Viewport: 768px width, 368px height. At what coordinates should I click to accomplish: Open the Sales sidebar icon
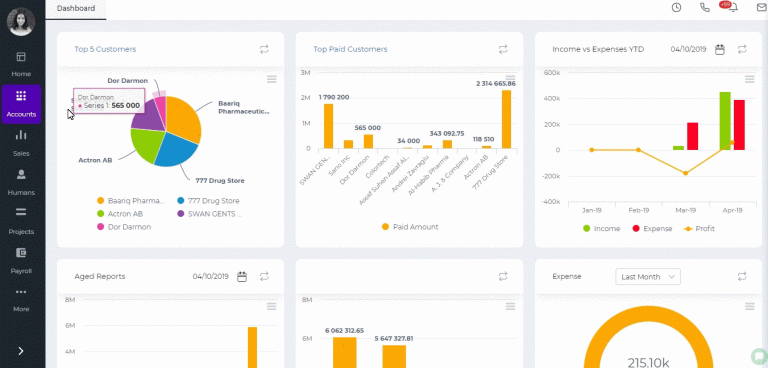click(21, 143)
